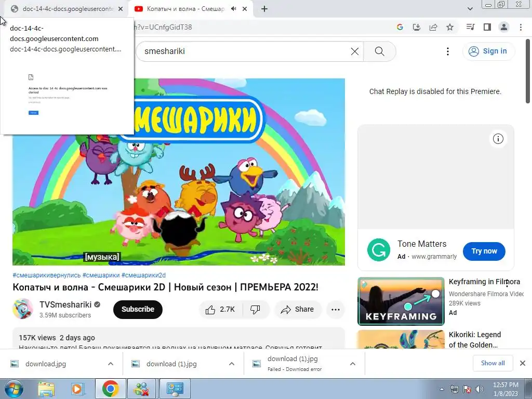Open the #смешарики hashtag link

click(x=101, y=275)
